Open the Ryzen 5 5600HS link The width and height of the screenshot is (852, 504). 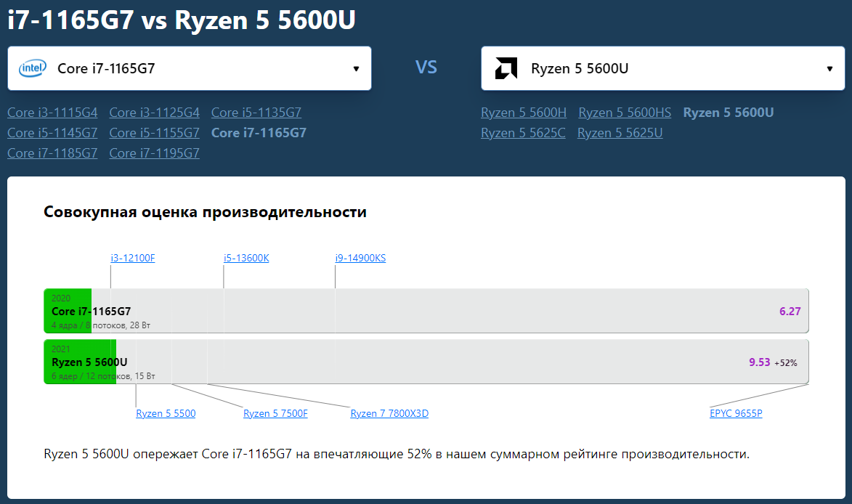pos(625,113)
